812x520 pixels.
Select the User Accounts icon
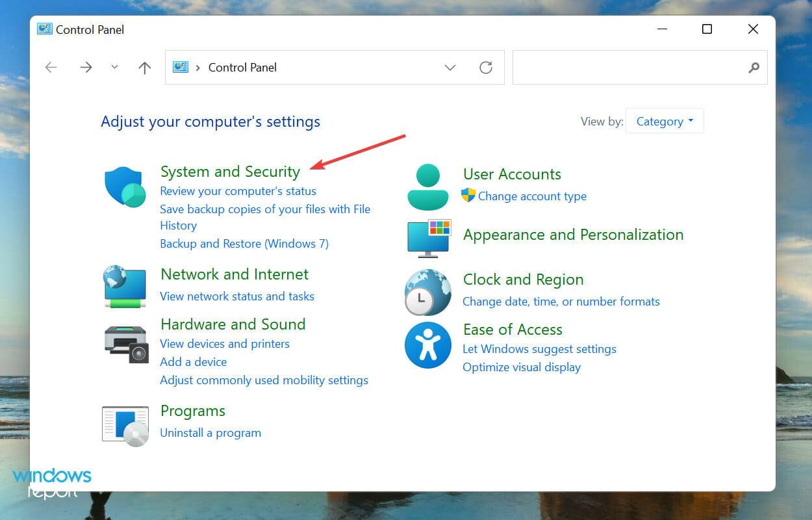[427, 187]
